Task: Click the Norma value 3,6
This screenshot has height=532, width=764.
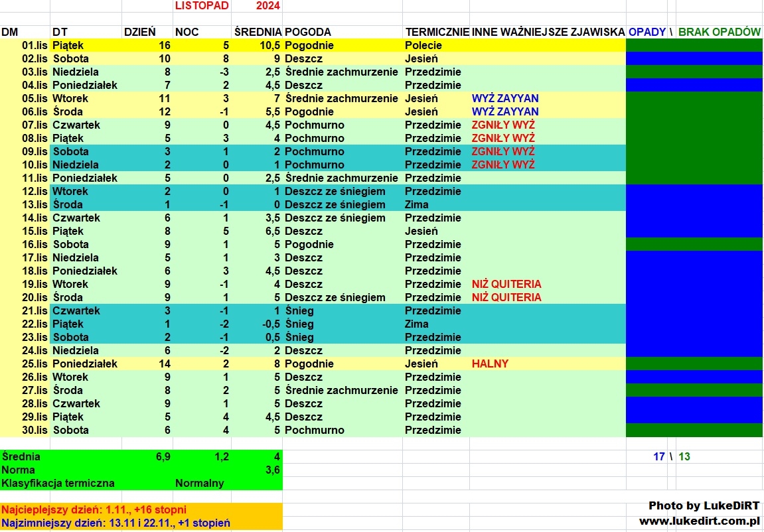Action: [x=273, y=470]
